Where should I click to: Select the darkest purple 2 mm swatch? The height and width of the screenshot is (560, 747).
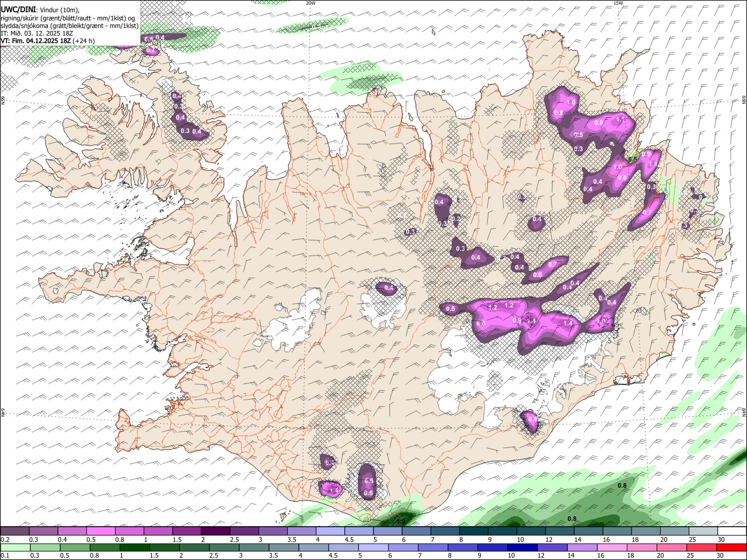(x=215, y=531)
